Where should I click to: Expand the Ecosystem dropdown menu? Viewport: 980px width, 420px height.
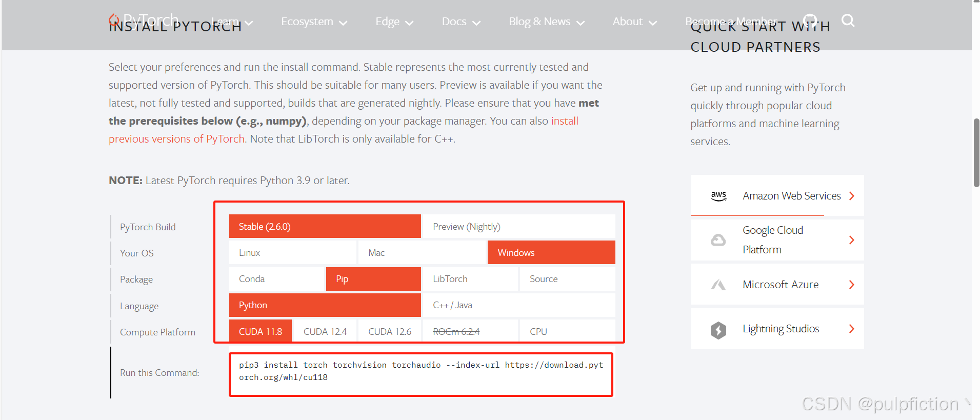pos(314,22)
